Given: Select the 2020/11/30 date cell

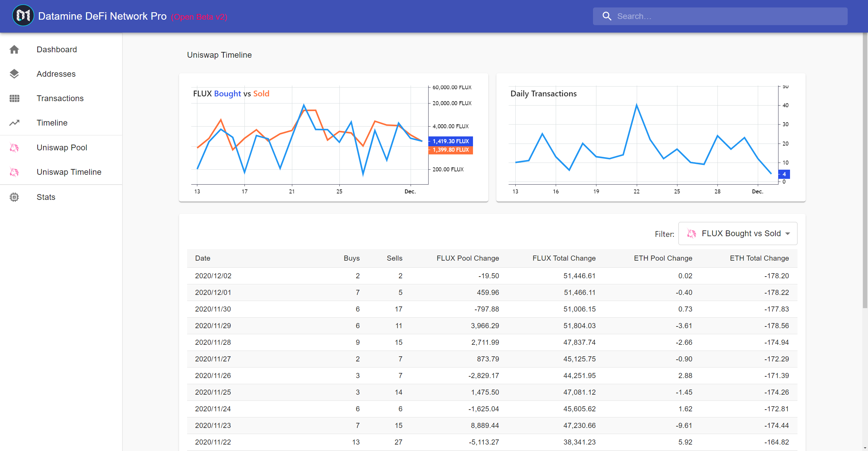Looking at the screenshot, I should coord(213,309).
